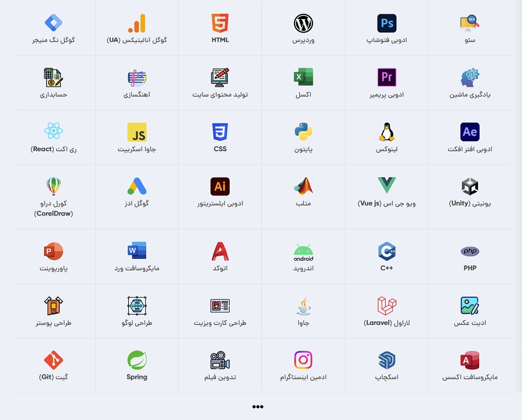Open the Microsoft Word icon
The height and width of the screenshot is (420, 522).
[137, 250]
